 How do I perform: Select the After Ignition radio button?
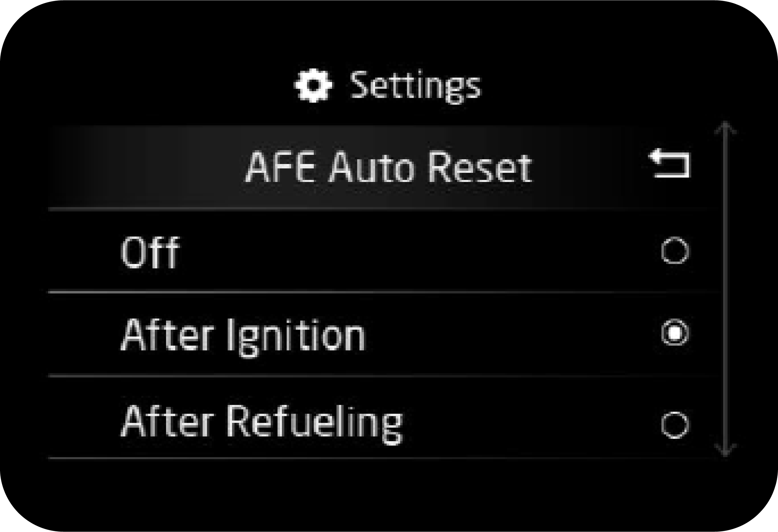[675, 333]
